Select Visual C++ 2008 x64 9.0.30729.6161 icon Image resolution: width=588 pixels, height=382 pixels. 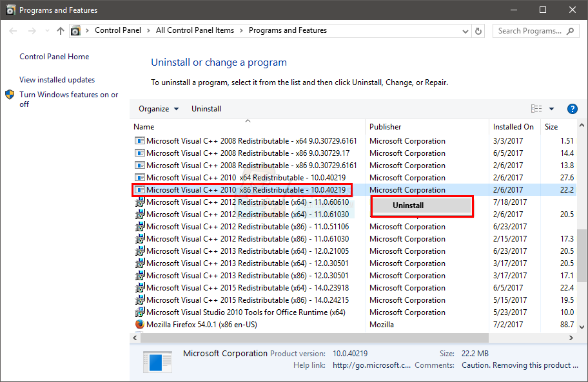point(140,141)
